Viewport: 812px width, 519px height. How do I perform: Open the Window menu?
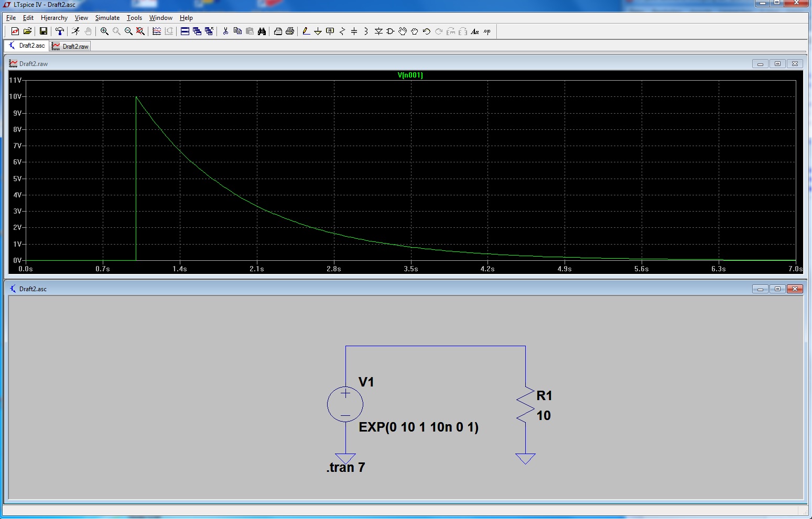coord(160,18)
